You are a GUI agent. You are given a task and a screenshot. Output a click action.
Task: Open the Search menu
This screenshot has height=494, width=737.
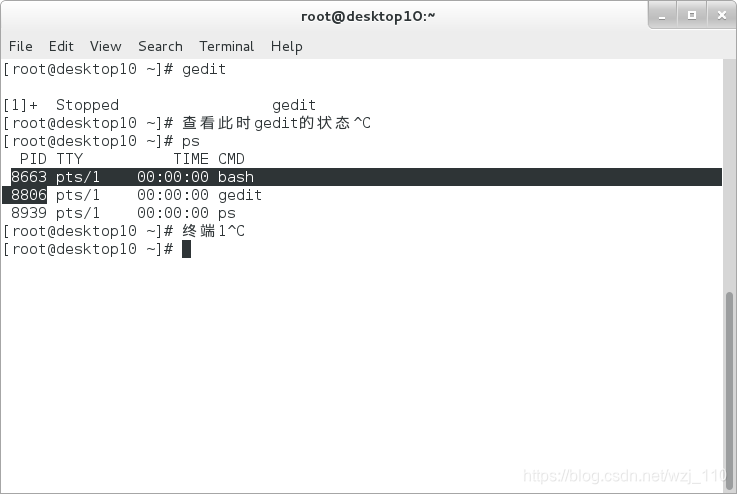160,46
